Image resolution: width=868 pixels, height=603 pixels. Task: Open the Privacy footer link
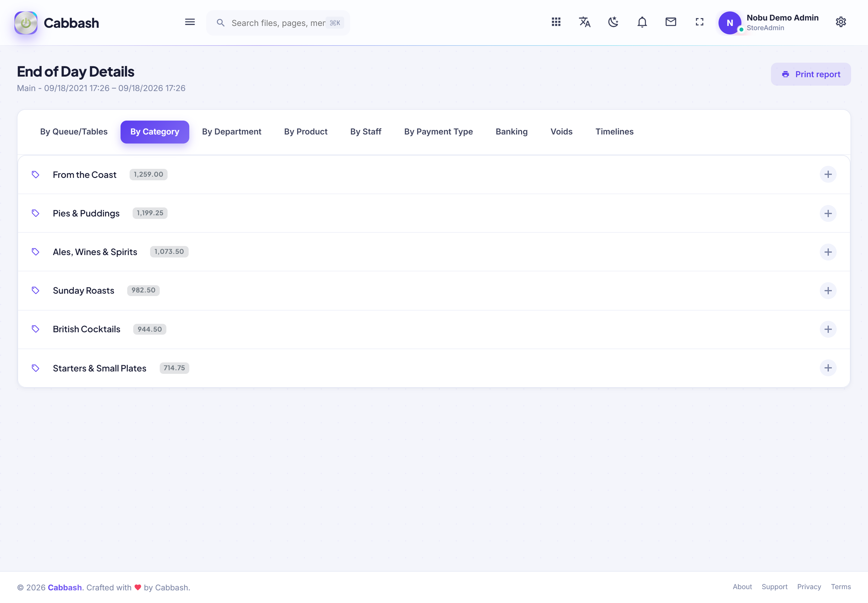809,587
